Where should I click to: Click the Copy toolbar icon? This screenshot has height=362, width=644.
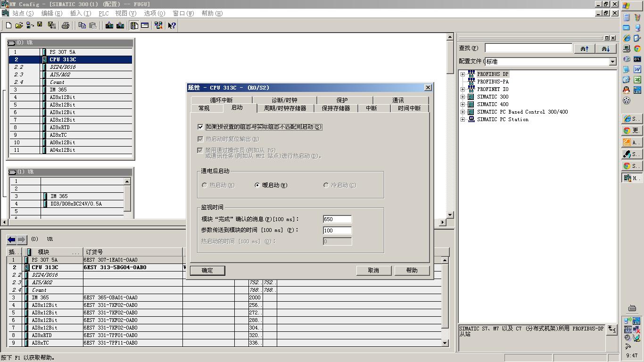pos(82,25)
